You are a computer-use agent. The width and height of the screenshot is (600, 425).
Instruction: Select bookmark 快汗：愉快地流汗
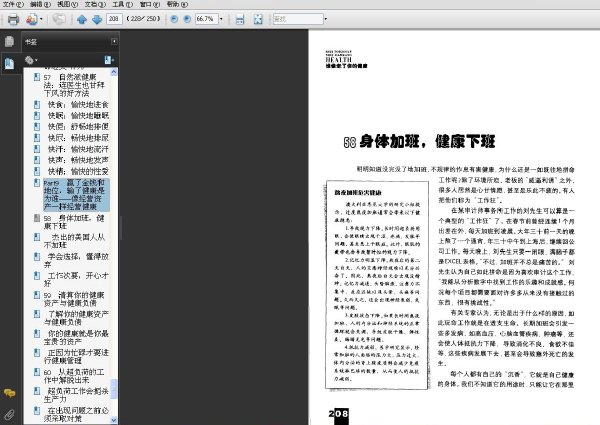click(x=78, y=149)
